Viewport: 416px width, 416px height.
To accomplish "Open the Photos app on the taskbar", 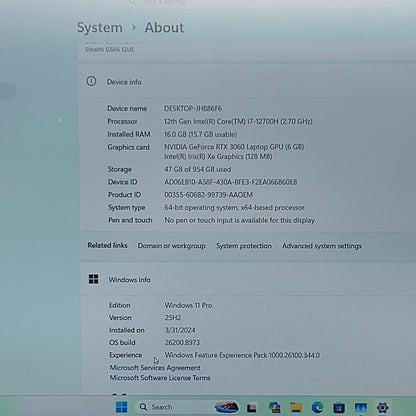I will [x=360, y=407].
